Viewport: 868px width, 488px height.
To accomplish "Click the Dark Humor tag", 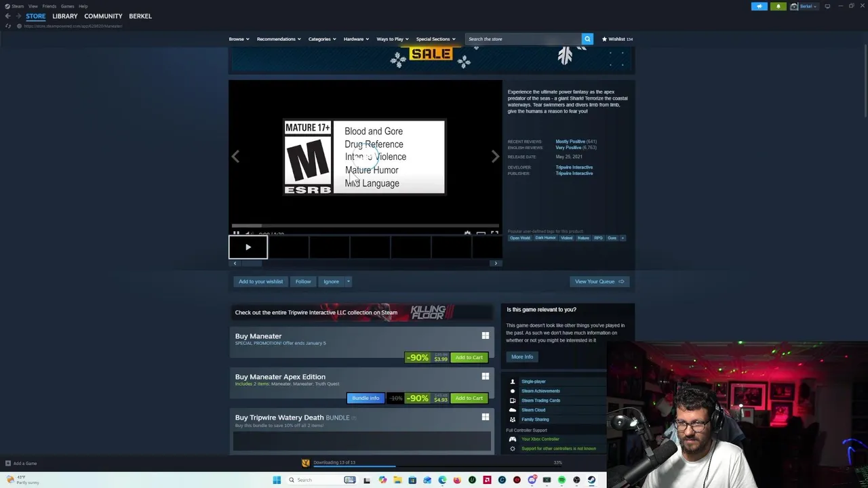I will click(x=545, y=238).
